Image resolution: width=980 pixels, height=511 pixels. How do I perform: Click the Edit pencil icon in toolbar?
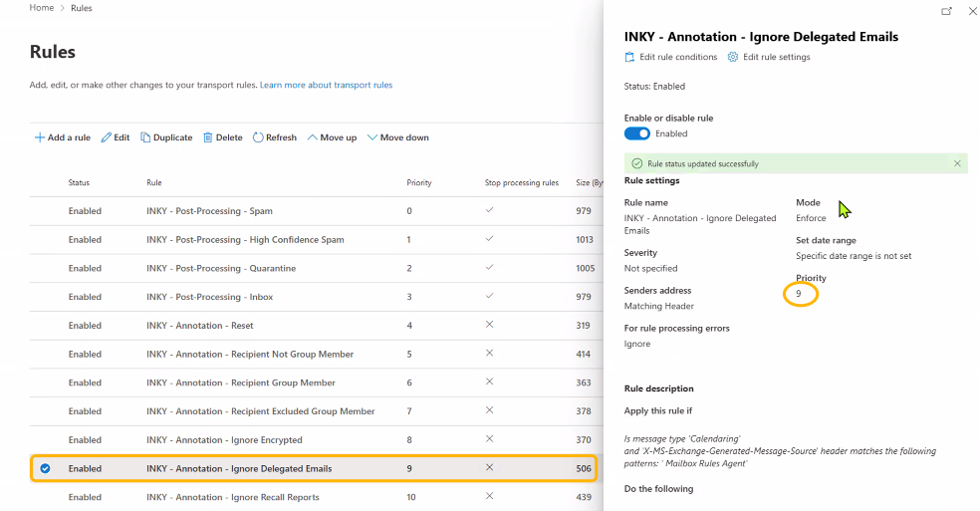(x=107, y=137)
